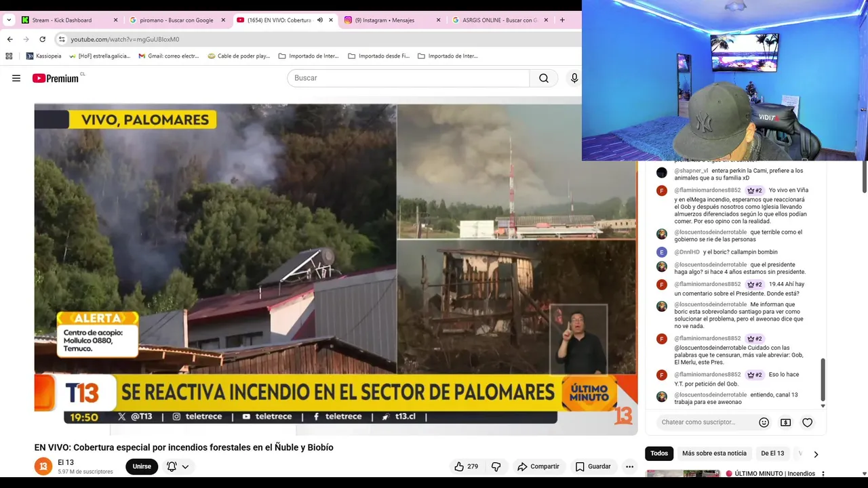Click the live video player
Viewport: 868px width, 488px height.
(x=336, y=269)
